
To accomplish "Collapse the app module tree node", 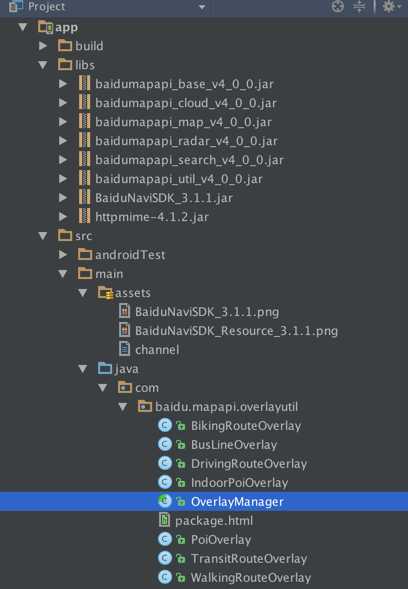I will [23, 27].
